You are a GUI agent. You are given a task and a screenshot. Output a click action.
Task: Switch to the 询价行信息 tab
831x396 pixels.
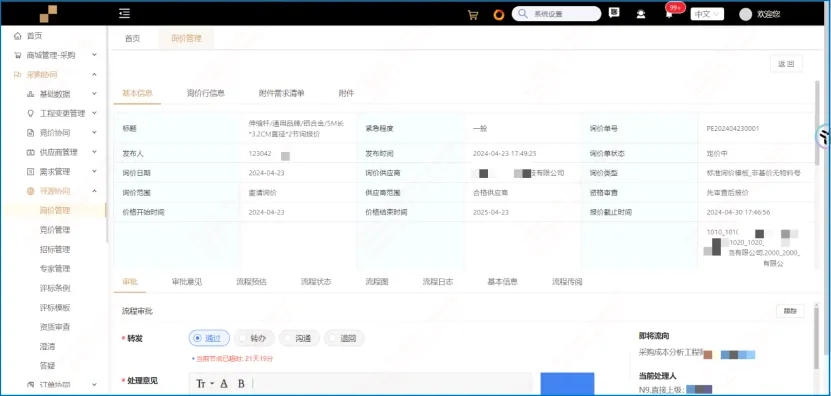click(206, 93)
